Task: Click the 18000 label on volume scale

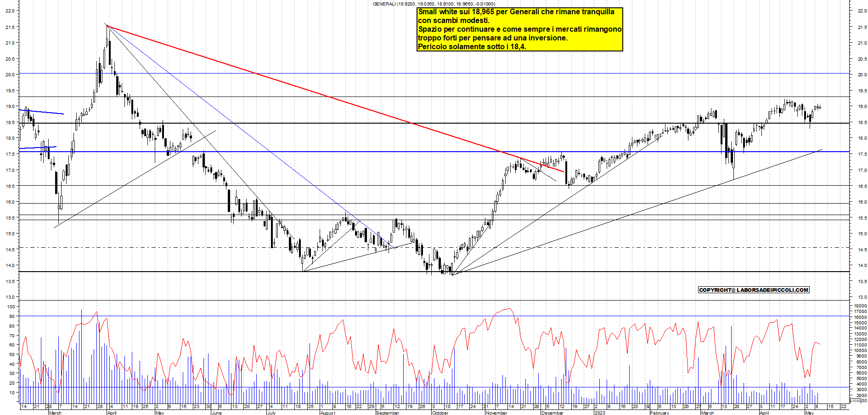Action: (x=860, y=306)
